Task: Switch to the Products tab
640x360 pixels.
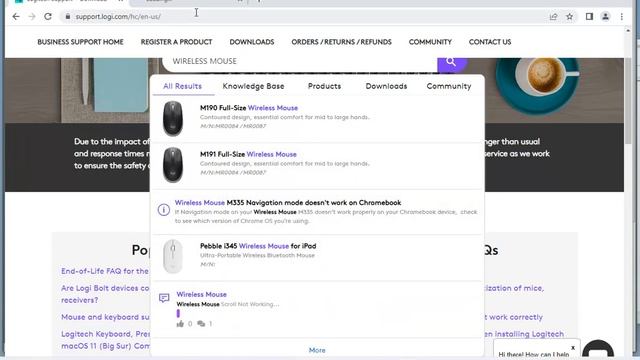Action: (x=324, y=86)
